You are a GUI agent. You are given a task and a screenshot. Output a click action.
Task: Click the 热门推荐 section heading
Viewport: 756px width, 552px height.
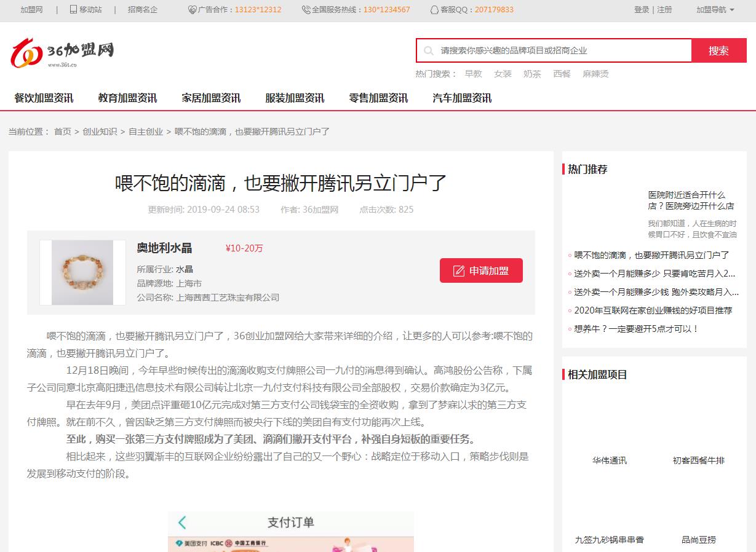click(x=587, y=169)
